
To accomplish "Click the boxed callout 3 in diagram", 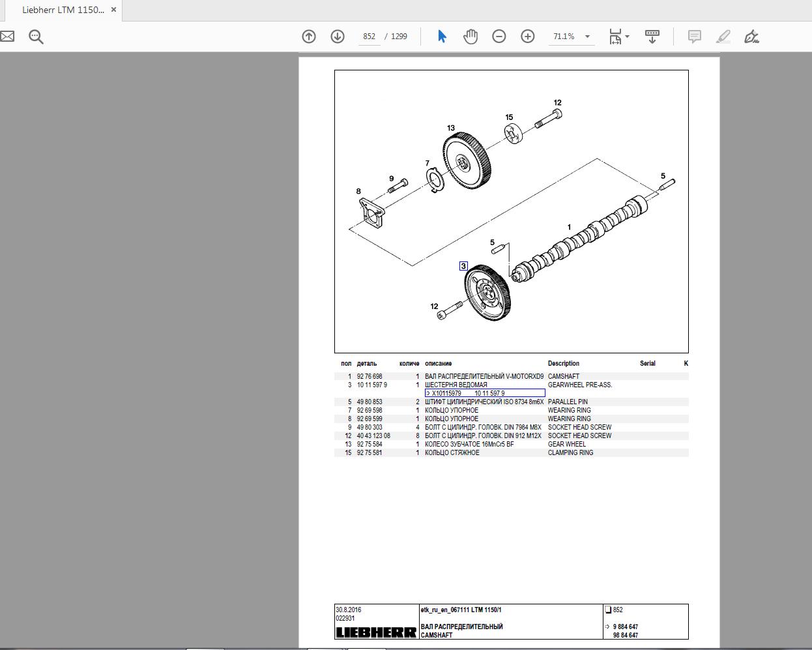I will 463,266.
